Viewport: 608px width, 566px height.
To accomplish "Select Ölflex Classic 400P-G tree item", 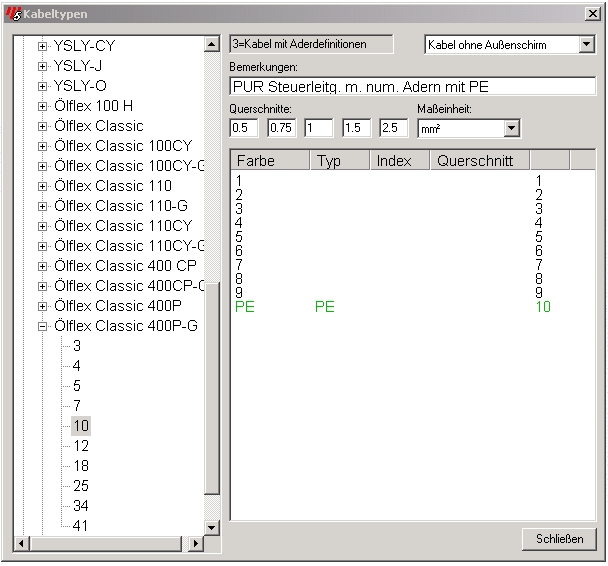I will pos(126,326).
